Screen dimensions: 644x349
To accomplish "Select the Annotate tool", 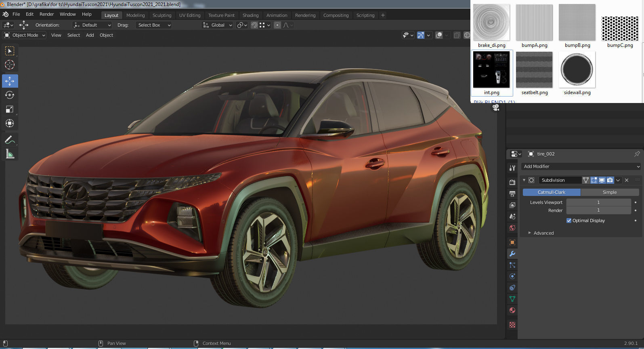I will tap(10, 140).
